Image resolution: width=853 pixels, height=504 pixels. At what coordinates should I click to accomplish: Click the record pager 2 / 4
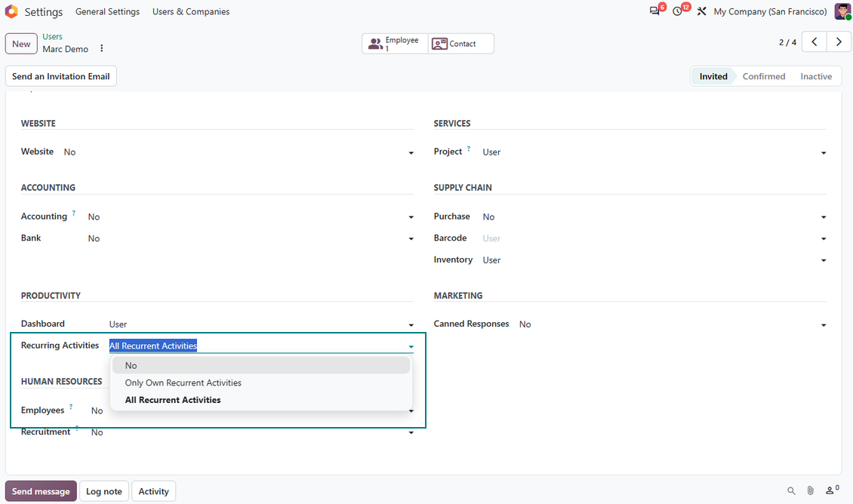(787, 42)
